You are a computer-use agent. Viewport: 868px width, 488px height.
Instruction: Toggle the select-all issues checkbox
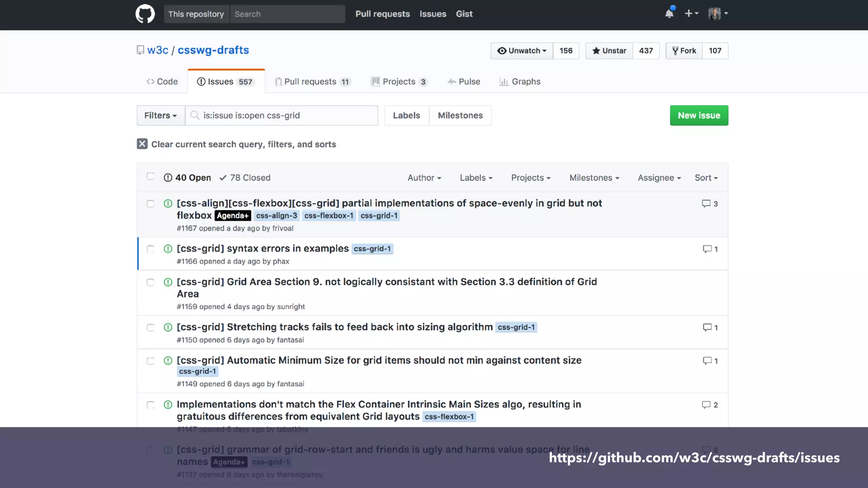click(x=150, y=176)
